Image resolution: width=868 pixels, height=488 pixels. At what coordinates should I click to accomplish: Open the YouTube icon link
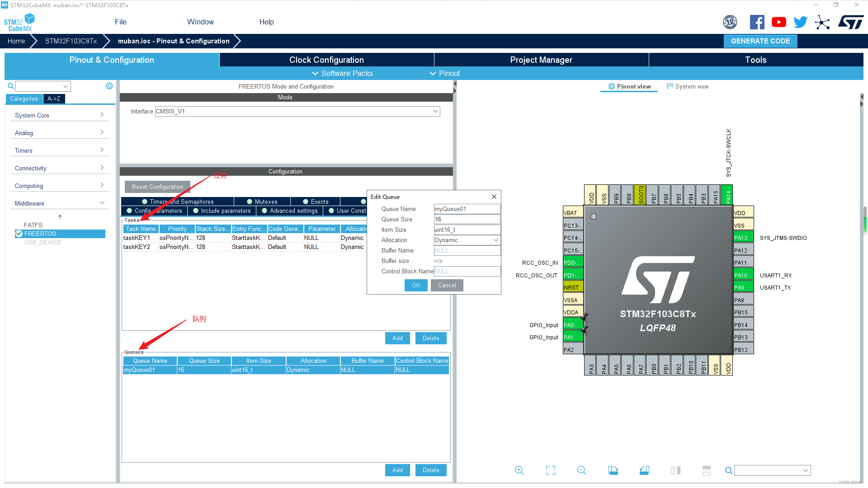tap(778, 22)
